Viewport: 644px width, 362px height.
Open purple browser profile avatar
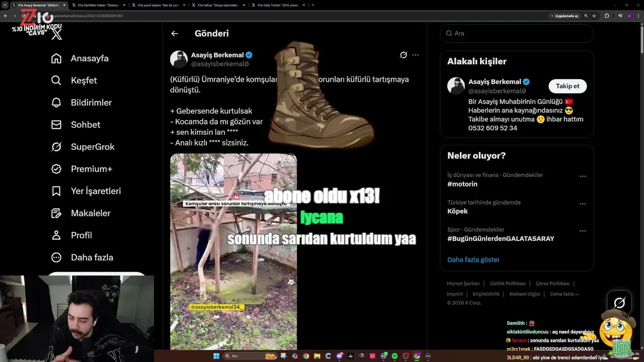tap(629, 16)
